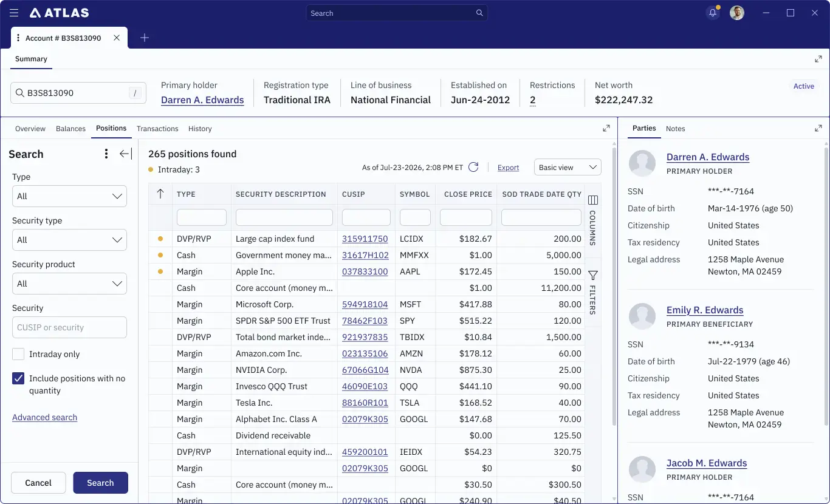830x504 pixels.
Task: Click Emily R. Edwards avatar
Action: coord(642,316)
